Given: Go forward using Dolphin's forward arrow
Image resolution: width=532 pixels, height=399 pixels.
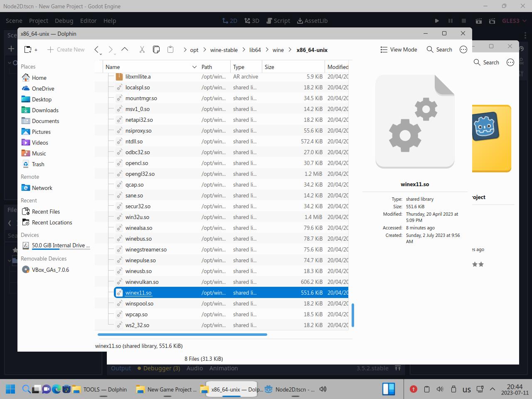Looking at the screenshot, I should click(111, 49).
